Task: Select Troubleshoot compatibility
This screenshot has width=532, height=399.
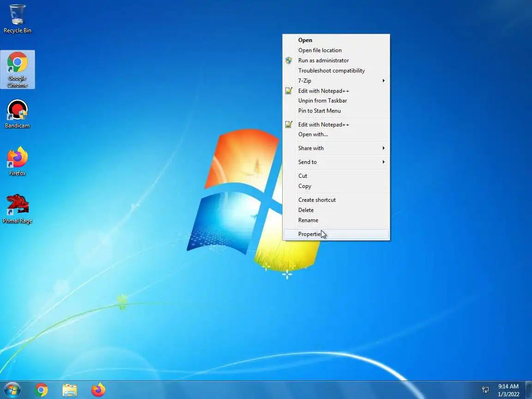Action: coord(336,71)
